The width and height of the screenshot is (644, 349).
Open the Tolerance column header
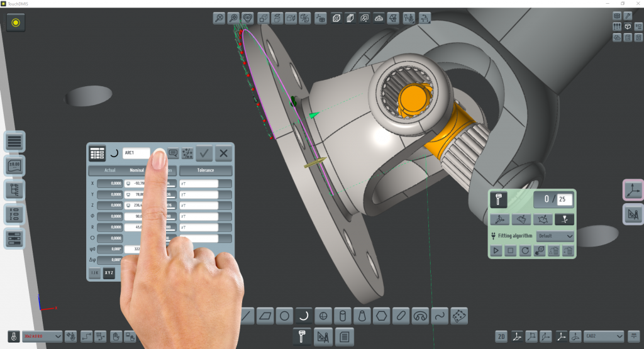(206, 170)
